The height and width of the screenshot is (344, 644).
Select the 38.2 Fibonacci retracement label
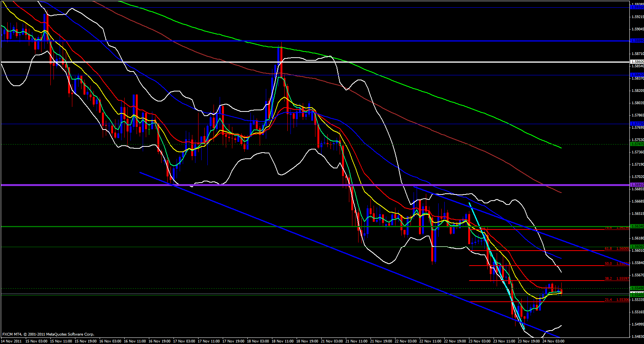tap(608, 279)
